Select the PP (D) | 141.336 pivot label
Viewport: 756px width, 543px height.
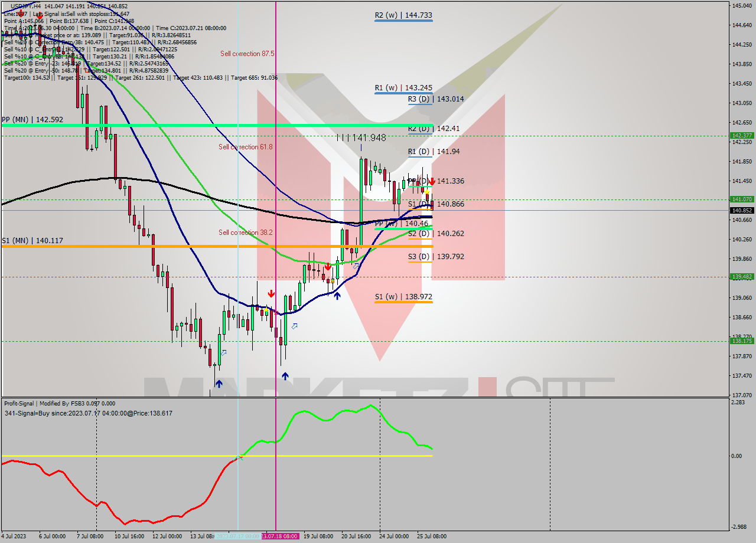[436, 181]
